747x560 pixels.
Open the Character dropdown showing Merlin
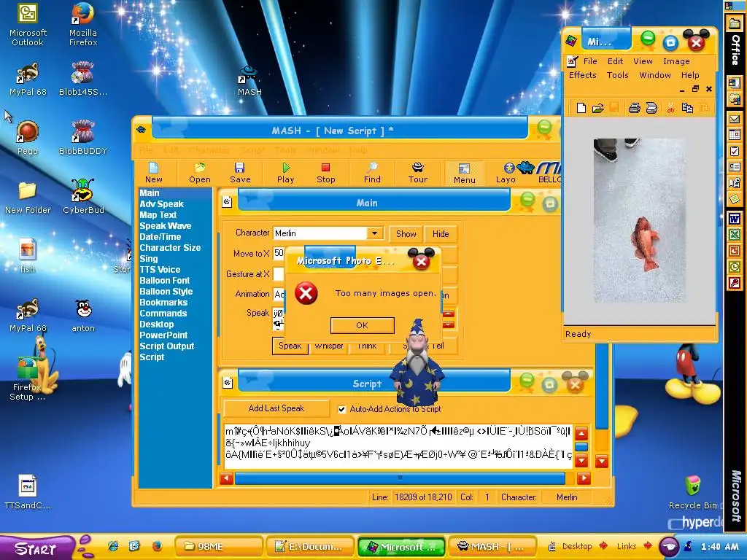pyautogui.click(x=374, y=233)
